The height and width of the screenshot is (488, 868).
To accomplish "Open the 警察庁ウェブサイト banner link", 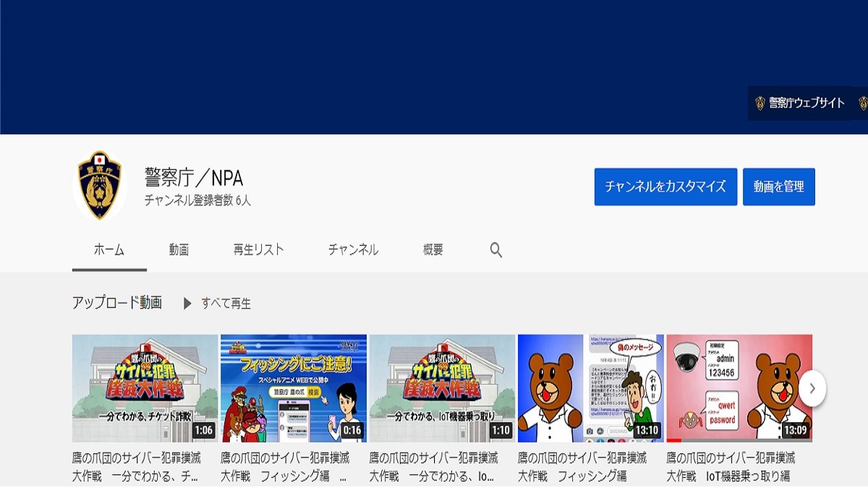I will [x=800, y=103].
